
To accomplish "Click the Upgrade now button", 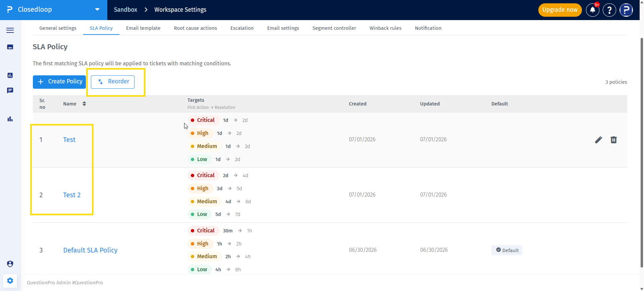I will click(560, 10).
